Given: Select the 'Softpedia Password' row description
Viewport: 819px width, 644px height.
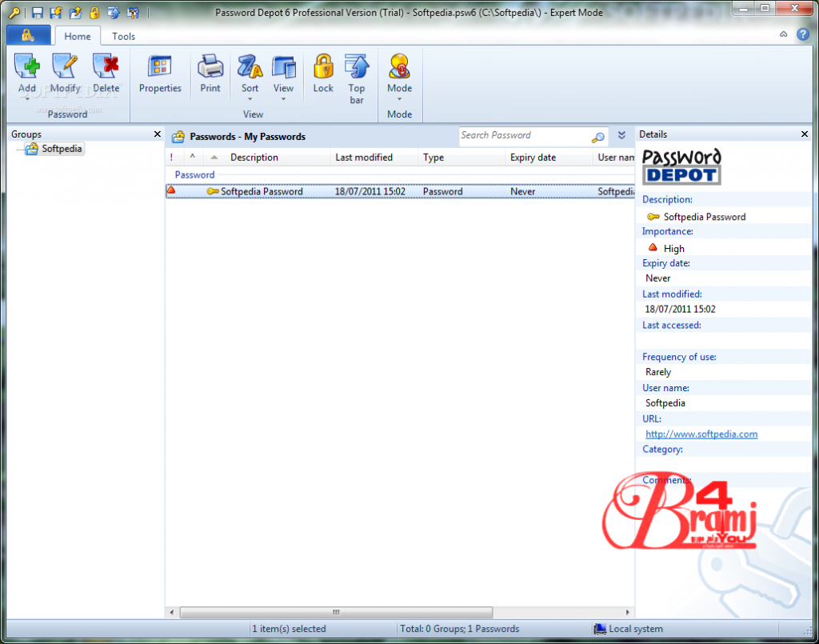Looking at the screenshot, I should [262, 192].
